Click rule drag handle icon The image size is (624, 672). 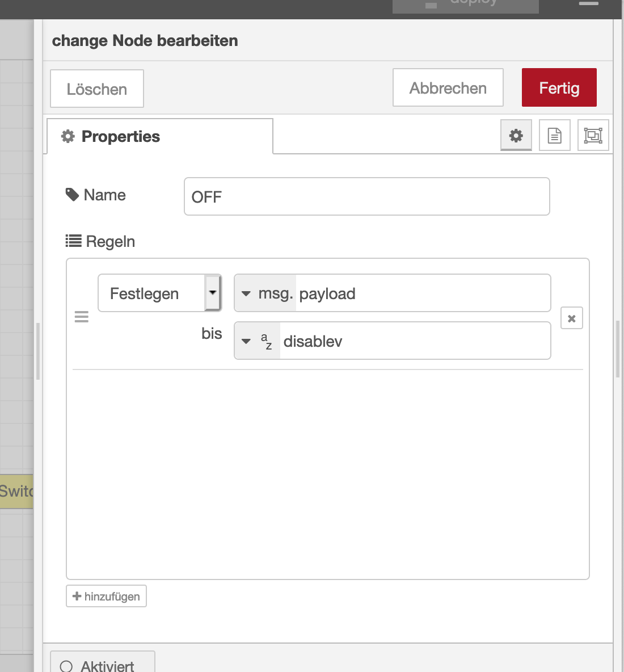coord(82,317)
